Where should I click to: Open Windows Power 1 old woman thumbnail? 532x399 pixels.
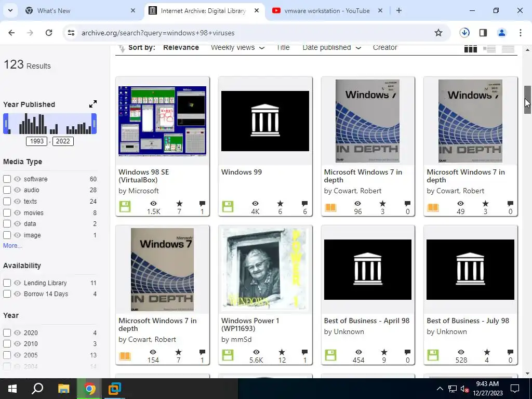coord(265,270)
